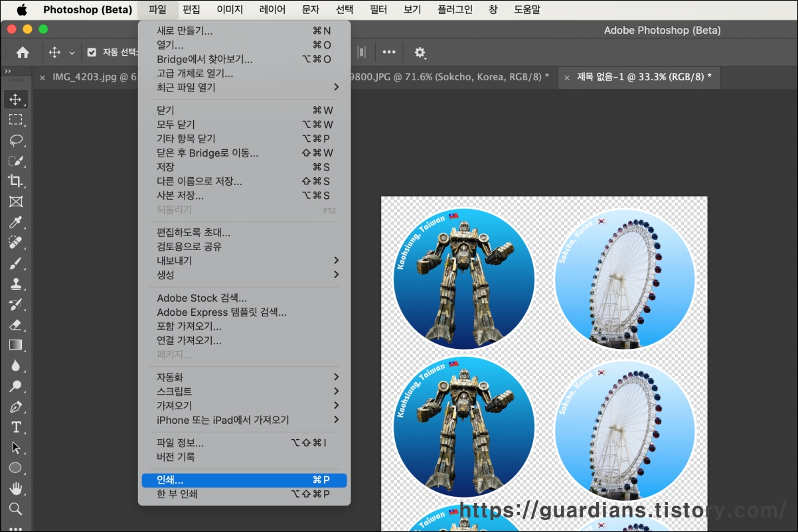The image size is (798, 532).
Task: Select the Ellipse shape tool
Action: click(15, 468)
